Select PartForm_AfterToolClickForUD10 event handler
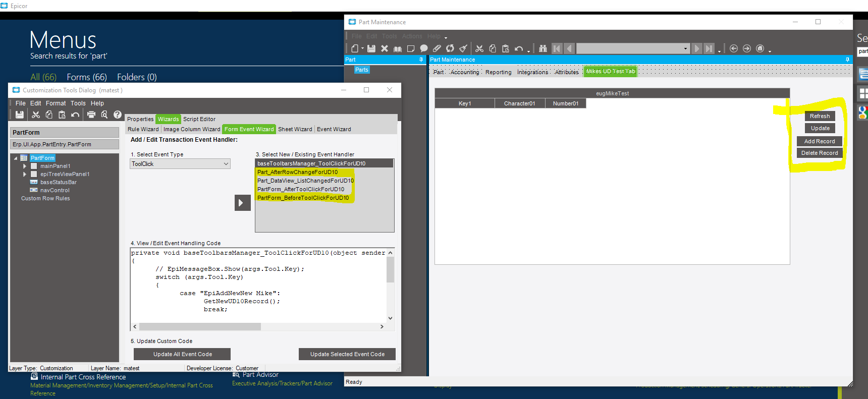The image size is (868, 399). [301, 189]
